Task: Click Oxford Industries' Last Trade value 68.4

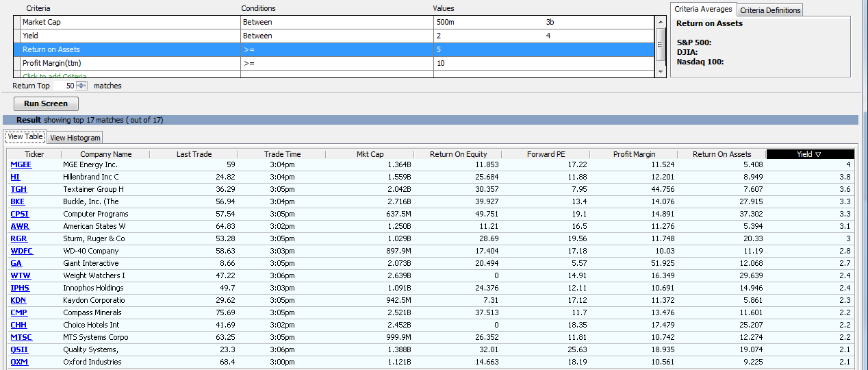Action: (x=228, y=362)
